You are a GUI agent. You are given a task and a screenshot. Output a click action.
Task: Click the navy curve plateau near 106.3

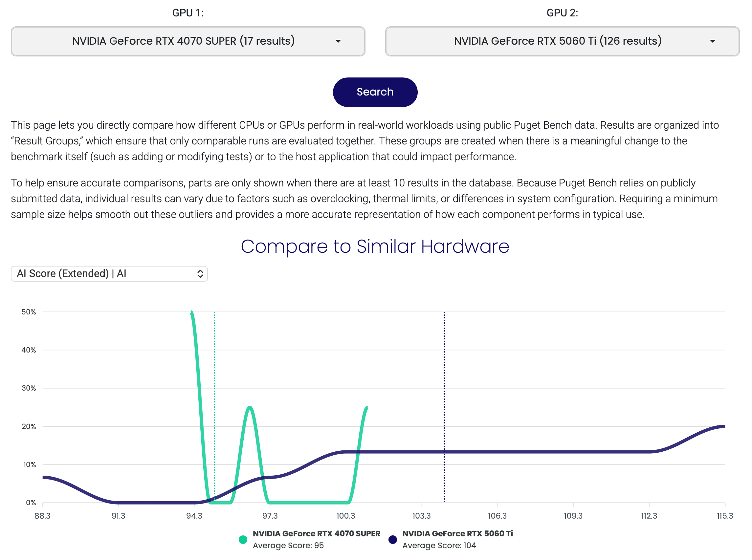point(498,452)
